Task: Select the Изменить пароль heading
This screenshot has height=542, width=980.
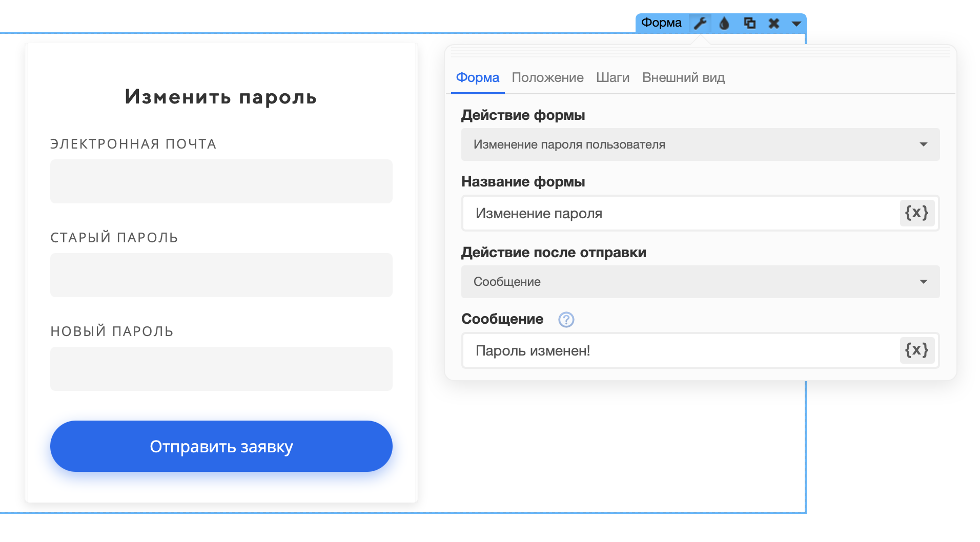Action: 221,97
